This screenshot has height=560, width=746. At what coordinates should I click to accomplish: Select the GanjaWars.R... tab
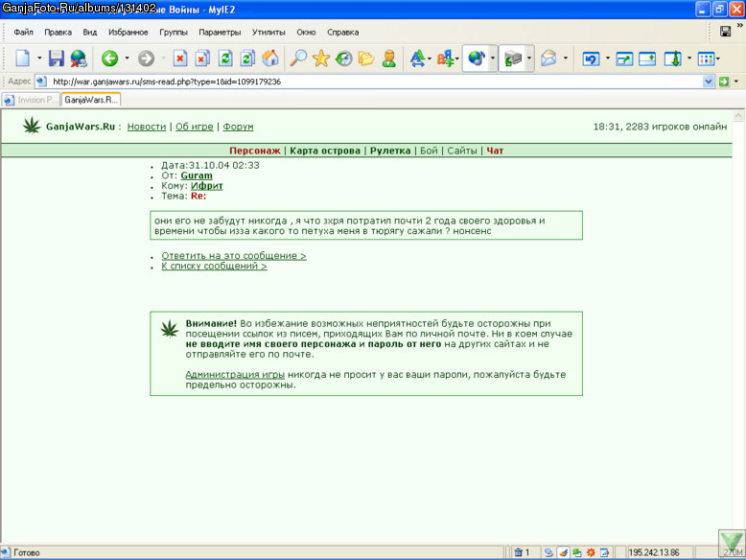(x=91, y=100)
